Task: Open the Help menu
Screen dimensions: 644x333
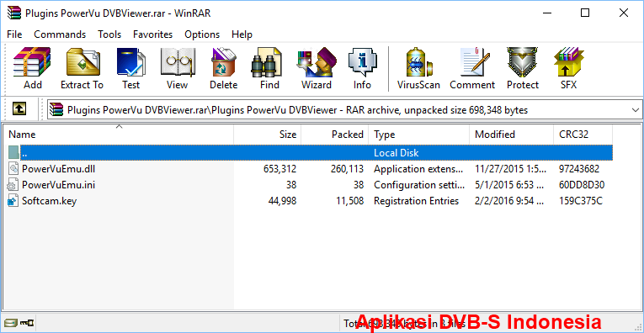Action: pos(242,34)
